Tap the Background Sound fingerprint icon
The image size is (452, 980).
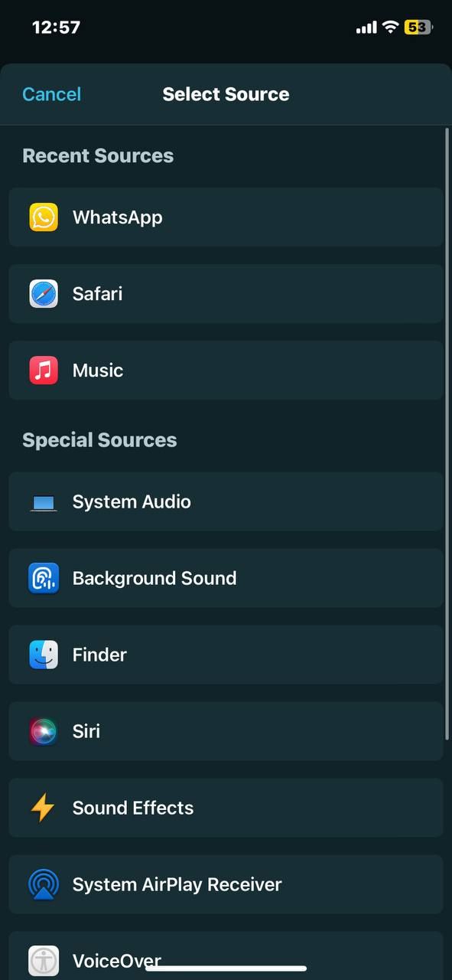pyautogui.click(x=44, y=578)
